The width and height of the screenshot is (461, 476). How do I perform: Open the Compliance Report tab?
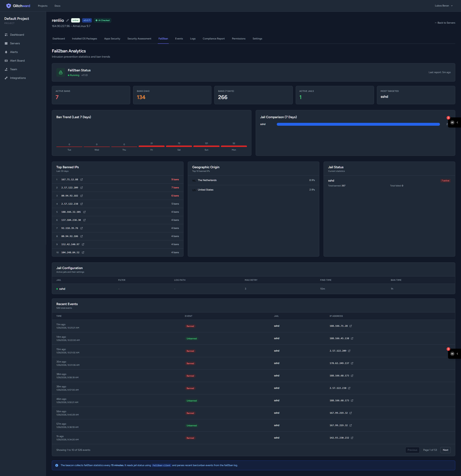tap(214, 39)
